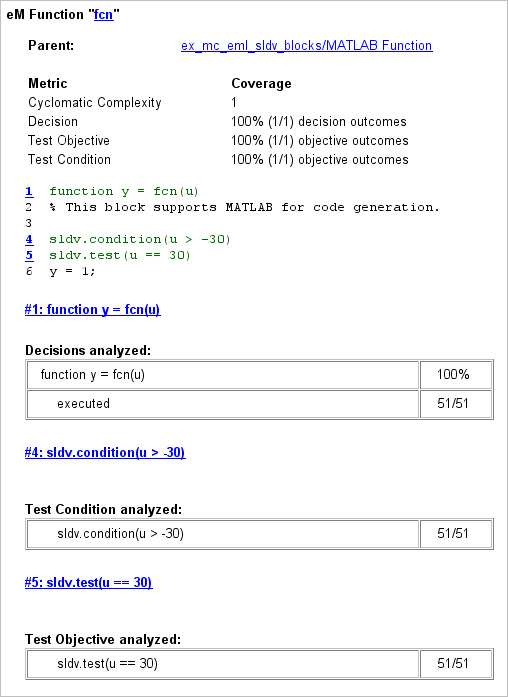Click the Decision coverage value text
508x697 pixels.
pos(319,122)
